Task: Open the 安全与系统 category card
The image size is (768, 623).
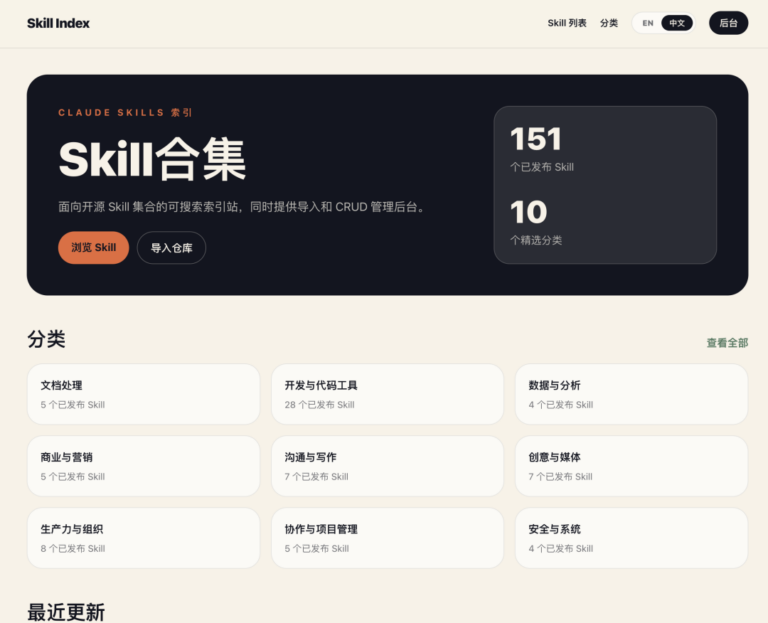Action: [x=631, y=538]
